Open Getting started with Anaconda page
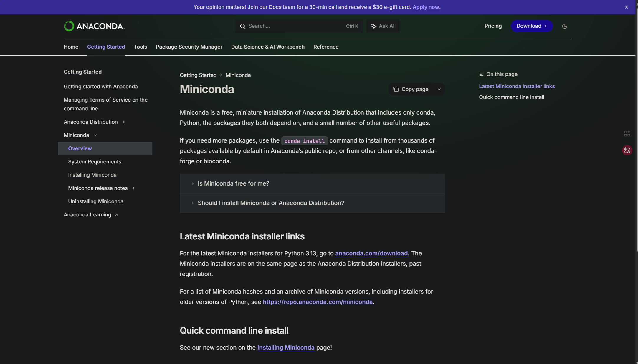Image resolution: width=638 pixels, height=364 pixels. (101, 87)
